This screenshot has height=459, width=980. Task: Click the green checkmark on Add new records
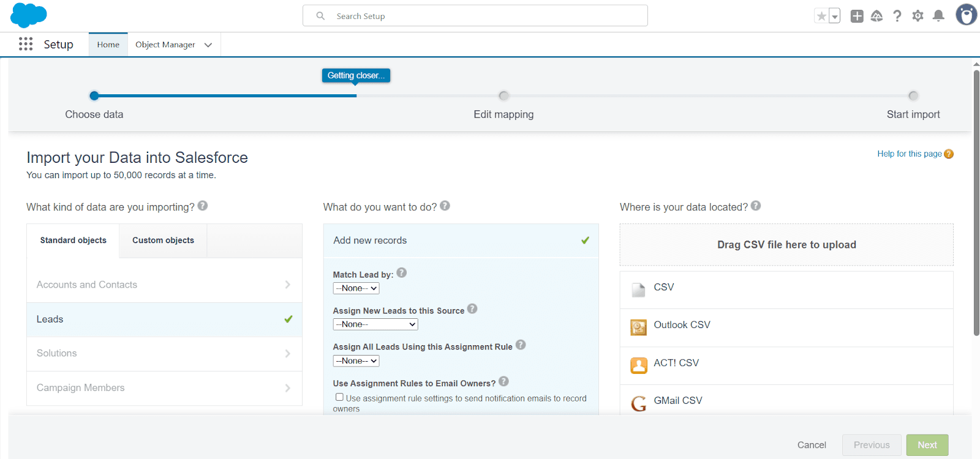click(x=585, y=240)
